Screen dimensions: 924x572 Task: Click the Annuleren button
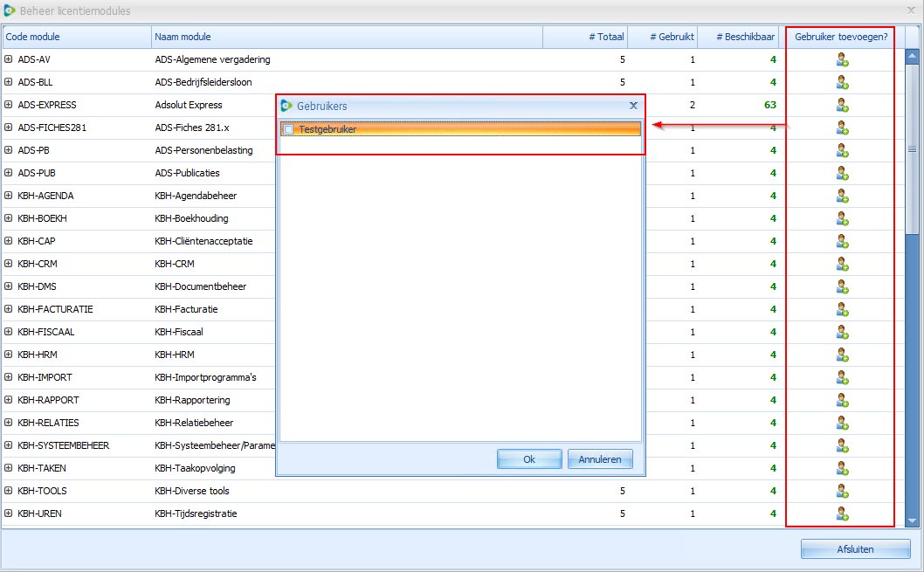[x=600, y=459]
